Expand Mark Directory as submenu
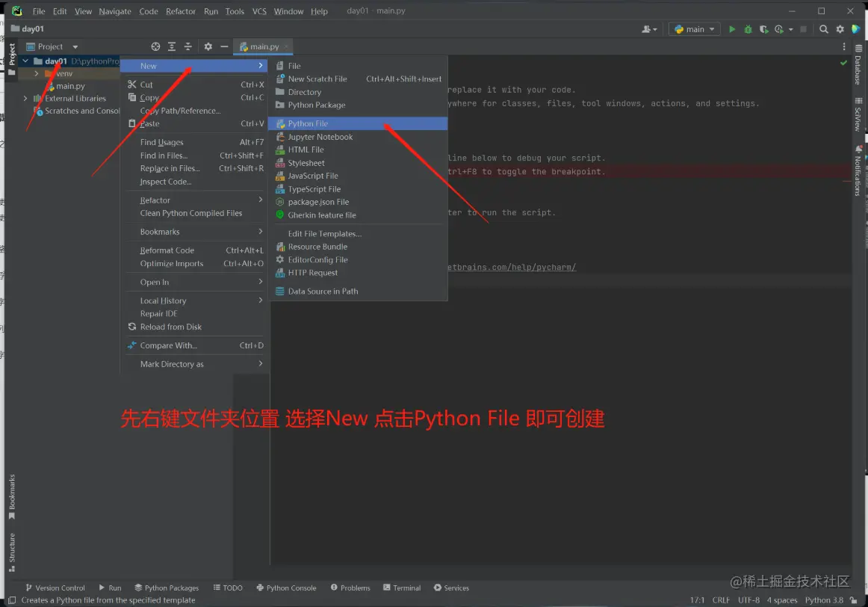This screenshot has width=868, height=607. pos(194,364)
